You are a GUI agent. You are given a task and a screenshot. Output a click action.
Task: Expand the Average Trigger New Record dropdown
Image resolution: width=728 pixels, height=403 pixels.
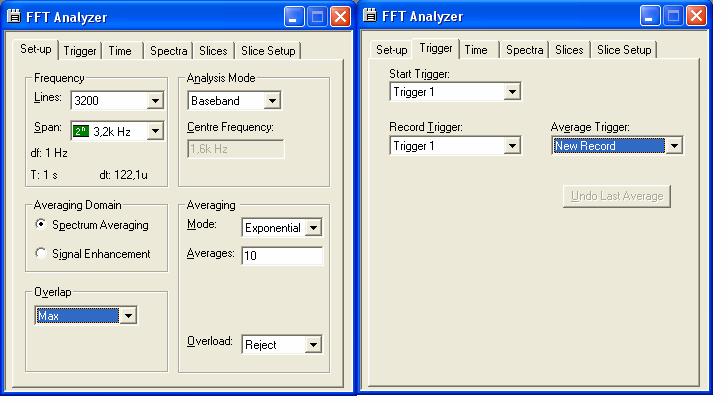pyautogui.click(x=675, y=146)
